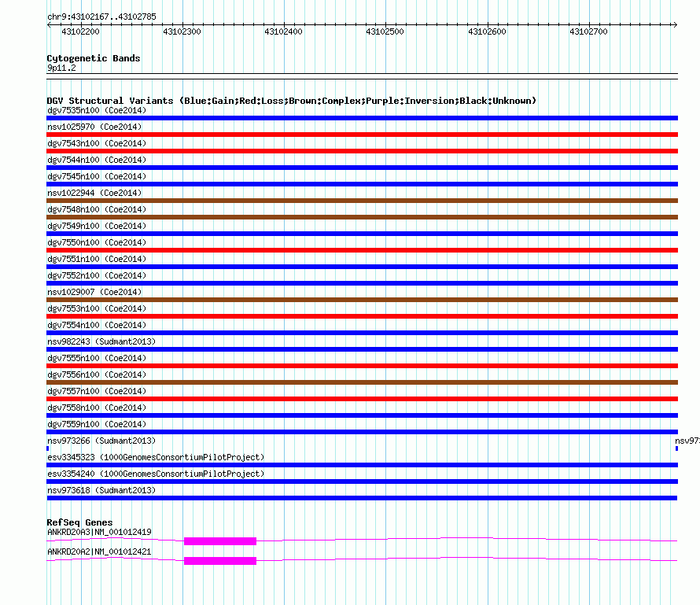Click the RefSeq Genes track title
The image size is (700, 605).
[79, 522]
